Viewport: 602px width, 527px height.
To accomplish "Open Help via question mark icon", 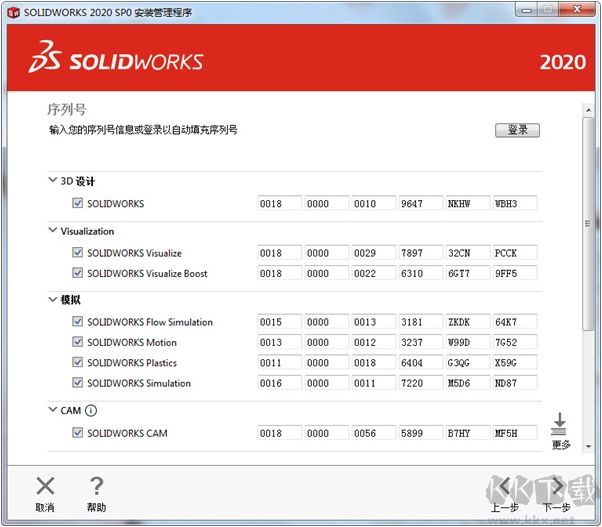I will pyautogui.click(x=96, y=486).
